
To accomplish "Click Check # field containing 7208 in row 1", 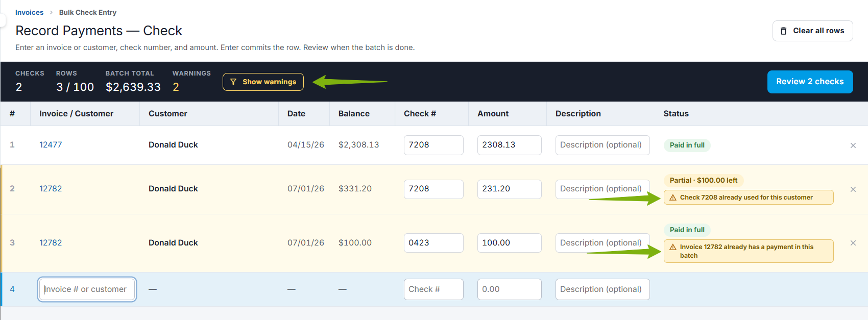I will (x=433, y=145).
